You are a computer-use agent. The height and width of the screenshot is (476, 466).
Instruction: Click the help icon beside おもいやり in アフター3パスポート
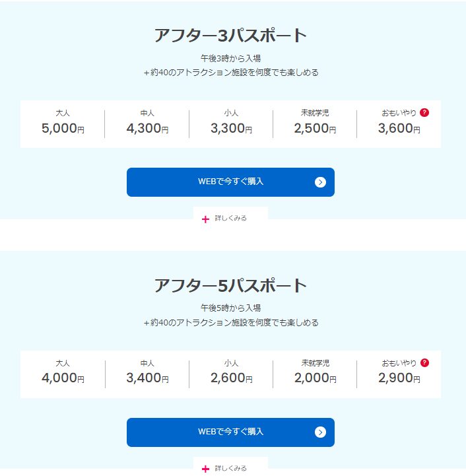[424, 112]
